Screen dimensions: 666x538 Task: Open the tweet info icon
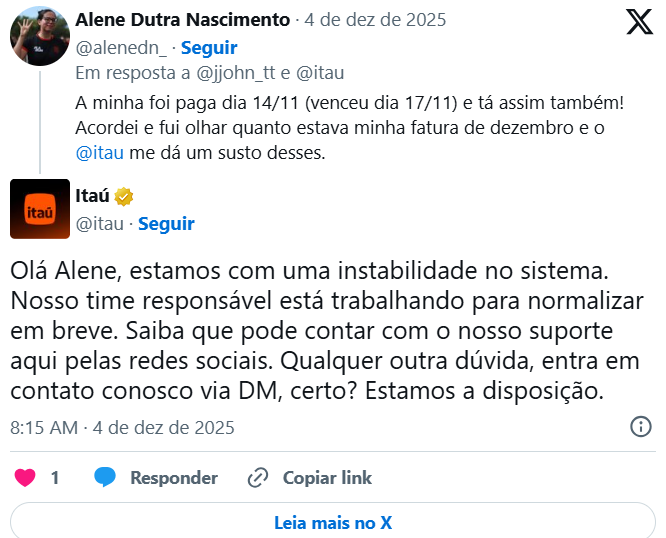coord(641,427)
